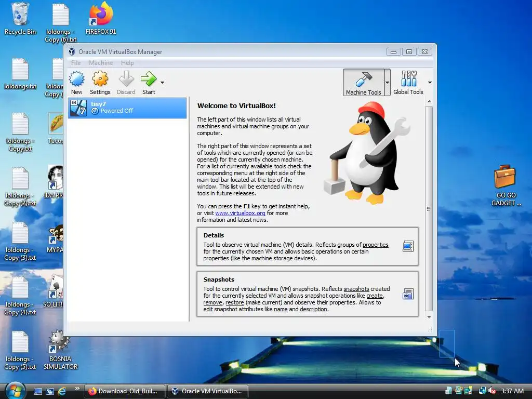Click the create link in Snapshots
532x399 pixels.
tap(375, 296)
